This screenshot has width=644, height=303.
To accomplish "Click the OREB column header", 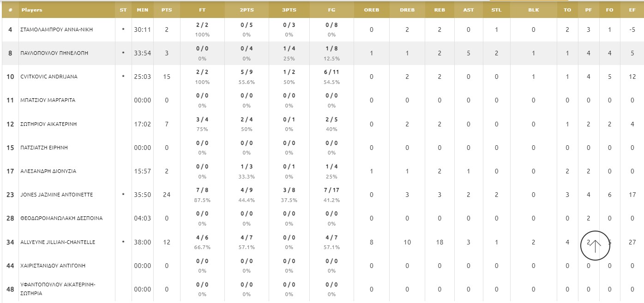I will pyautogui.click(x=371, y=10).
